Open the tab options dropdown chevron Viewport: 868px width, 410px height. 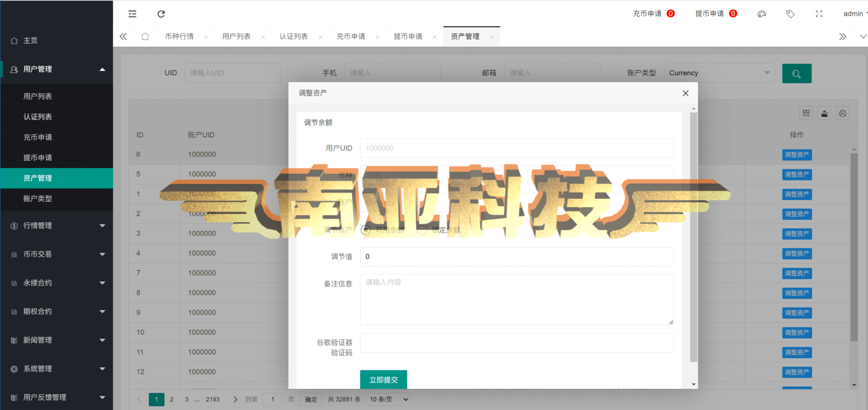(863, 37)
